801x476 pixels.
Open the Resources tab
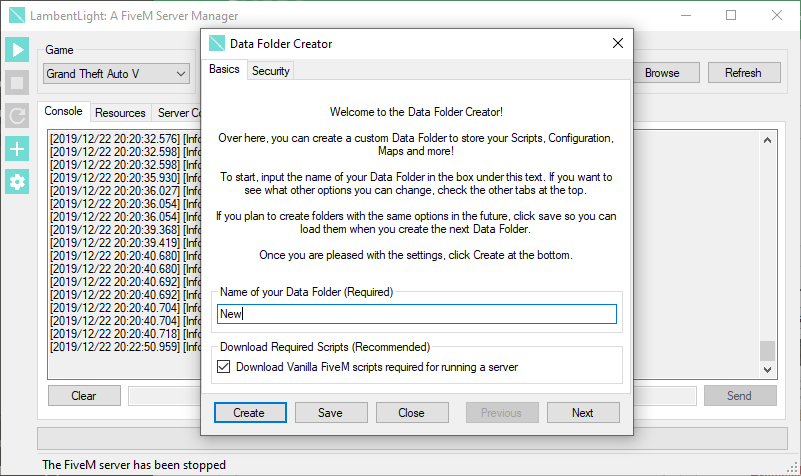coord(120,113)
